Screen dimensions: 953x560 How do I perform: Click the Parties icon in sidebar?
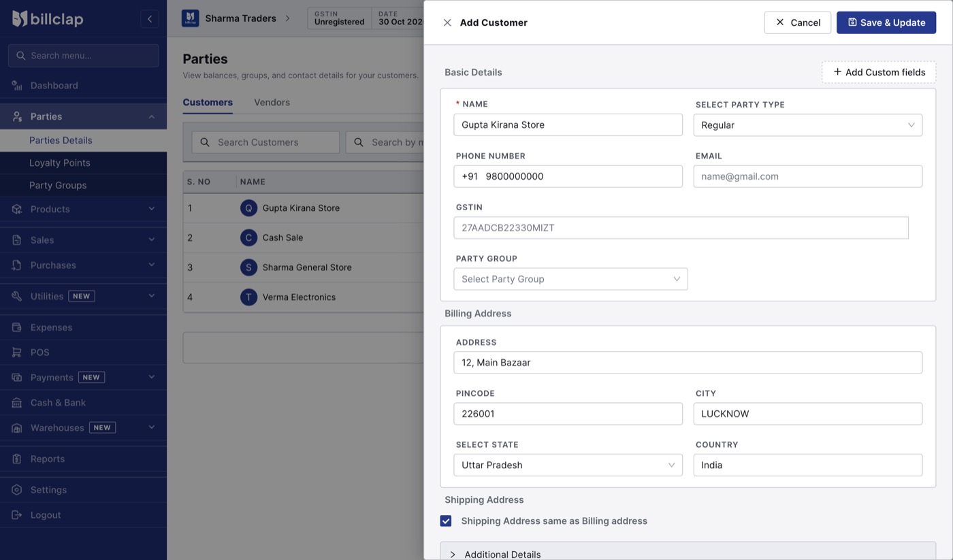(17, 116)
